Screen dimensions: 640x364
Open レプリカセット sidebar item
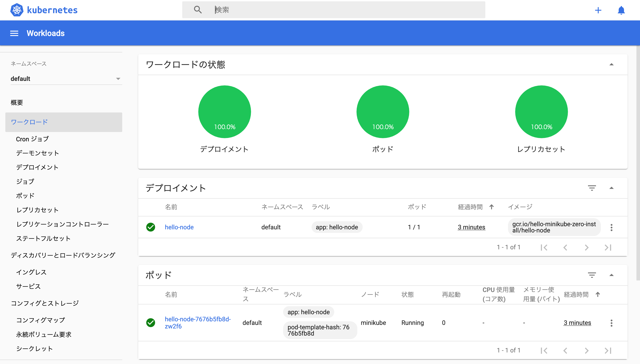(38, 210)
